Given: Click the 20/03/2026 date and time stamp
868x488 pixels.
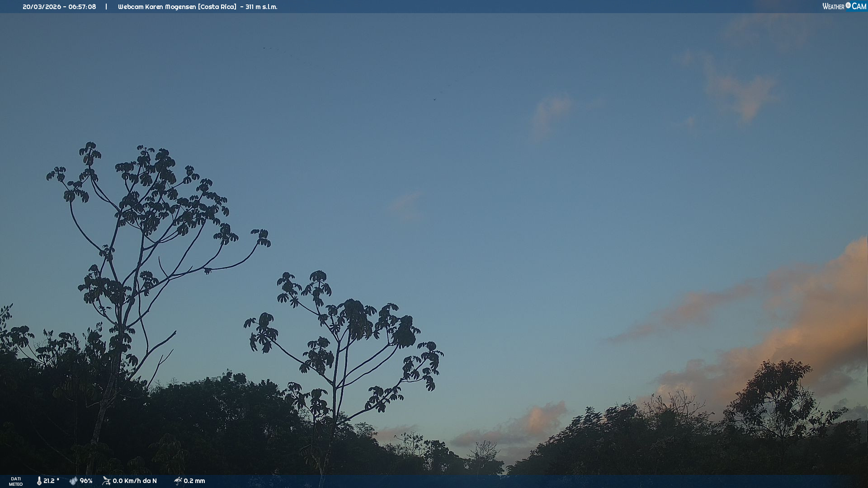Looking at the screenshot, I should [x=59, y=7].
